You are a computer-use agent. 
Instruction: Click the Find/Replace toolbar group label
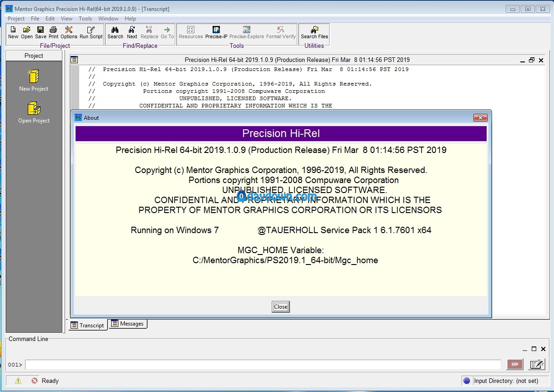coord(140,46)
